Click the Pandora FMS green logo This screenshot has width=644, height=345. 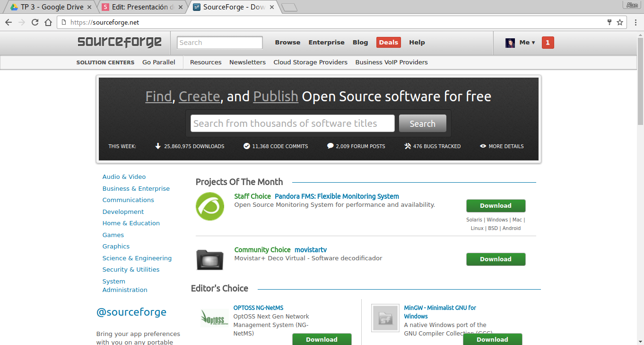(x=210, y=206)
